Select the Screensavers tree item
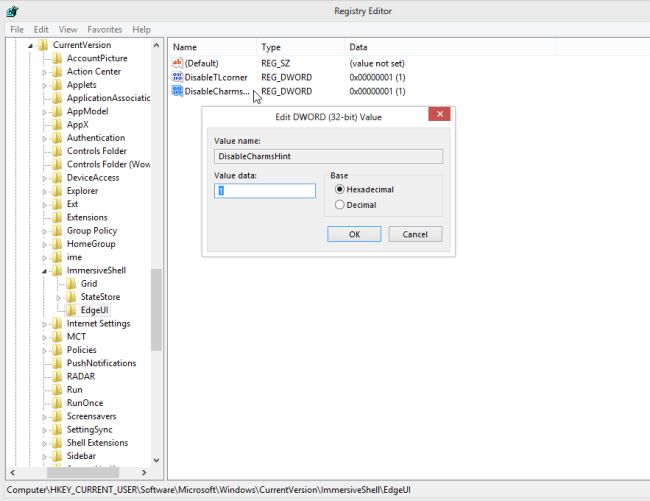650x501 pixels. (92, 416)
